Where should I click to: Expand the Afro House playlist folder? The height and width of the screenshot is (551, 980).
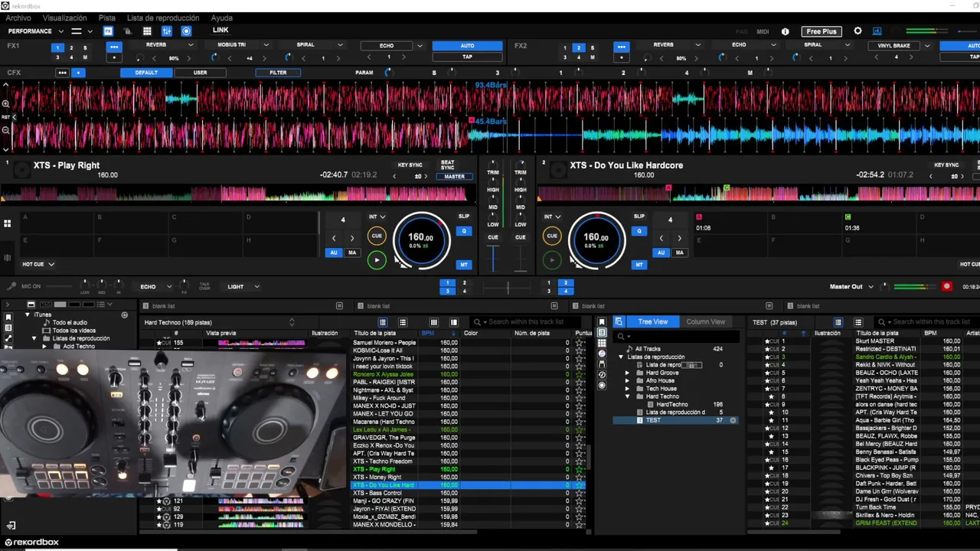coord(628,380)
